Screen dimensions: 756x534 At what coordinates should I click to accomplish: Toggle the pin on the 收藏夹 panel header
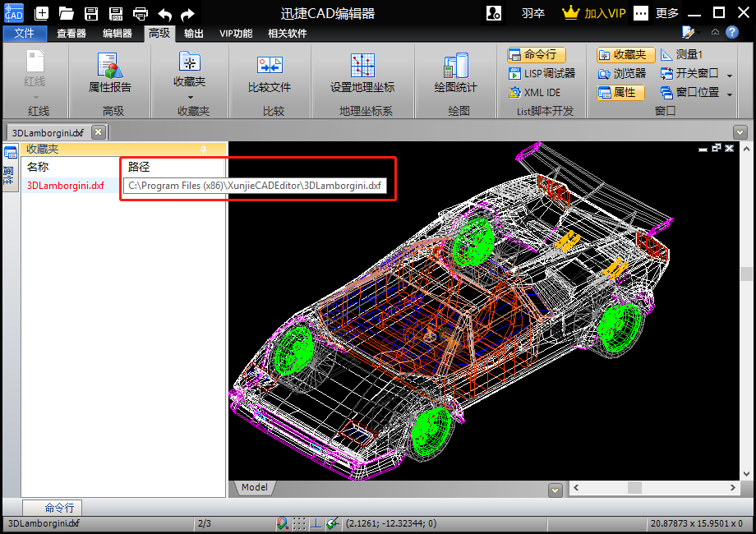coord(204,150)
